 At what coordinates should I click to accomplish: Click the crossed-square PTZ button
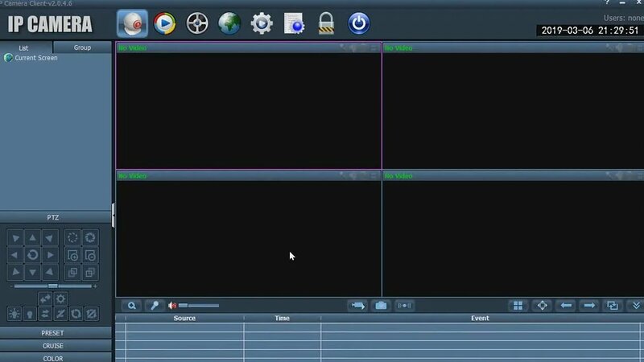point(91,314)
